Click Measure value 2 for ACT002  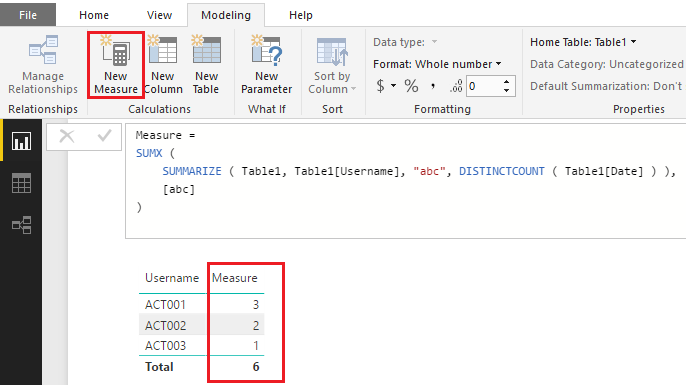click(256, 325)
